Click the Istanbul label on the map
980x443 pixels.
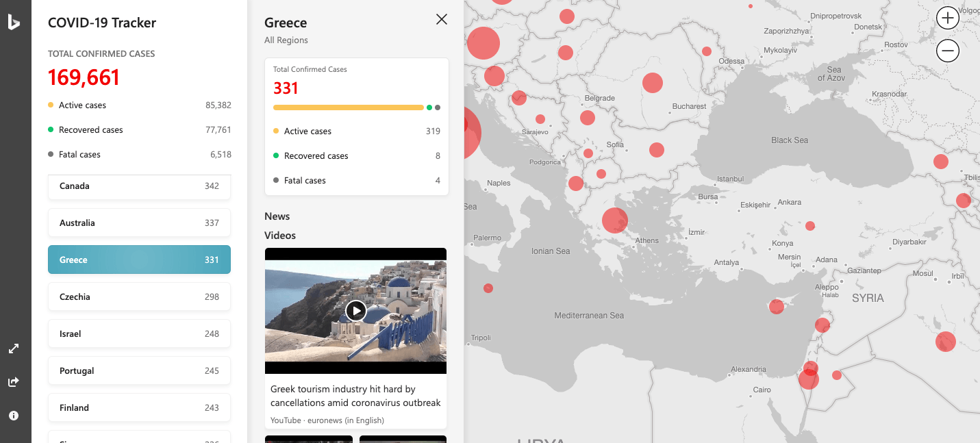(x=730, y=179)
